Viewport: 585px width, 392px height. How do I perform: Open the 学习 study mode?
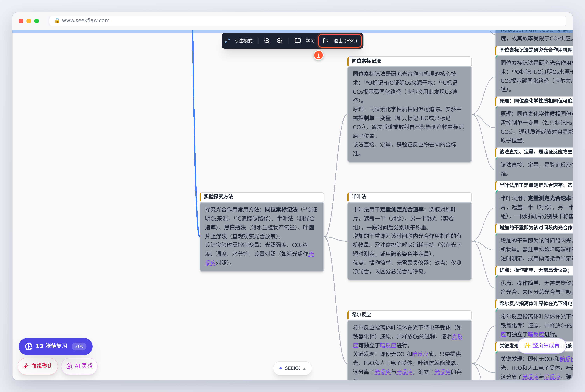point(305,41)
